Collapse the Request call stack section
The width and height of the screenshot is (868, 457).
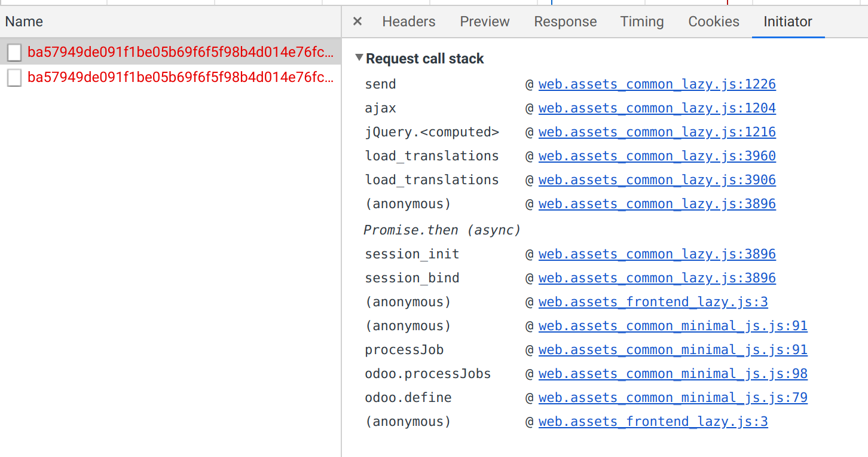tap(359, 58)
